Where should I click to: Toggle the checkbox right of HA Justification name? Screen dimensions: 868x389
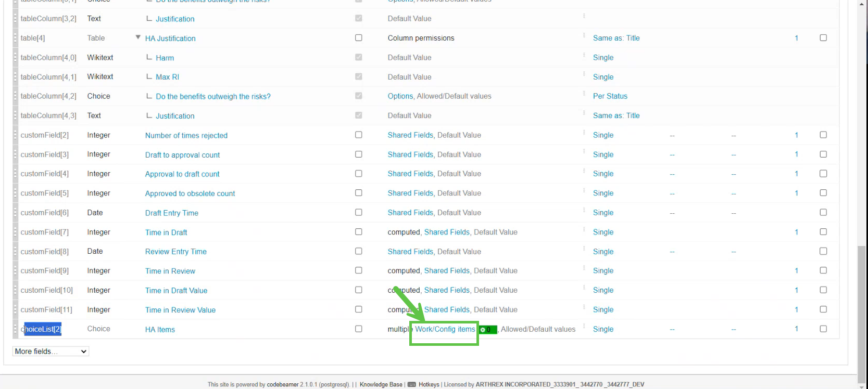(358, 38)
